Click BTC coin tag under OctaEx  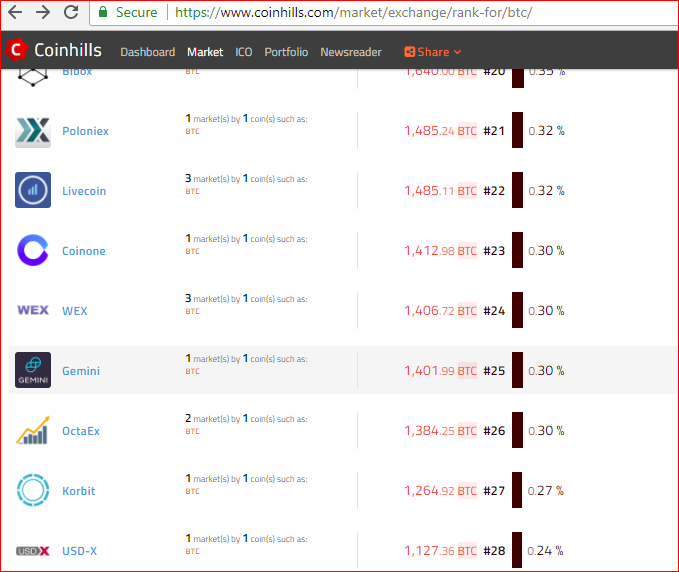[x=192, y=431]
